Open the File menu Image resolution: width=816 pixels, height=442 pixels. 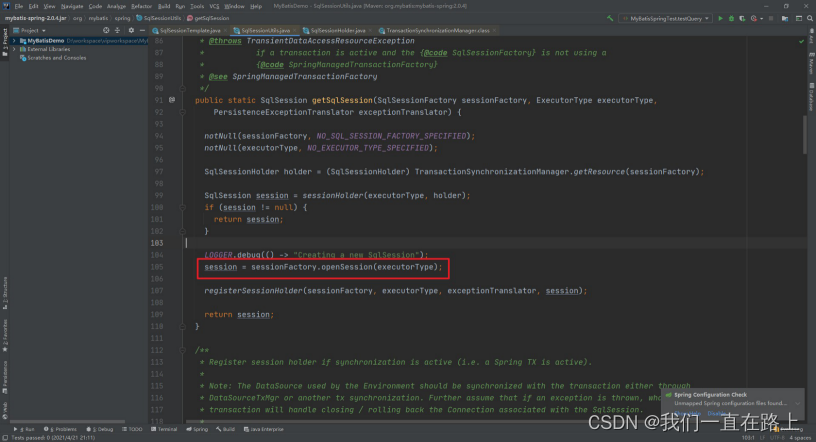(x=19, y=6)
